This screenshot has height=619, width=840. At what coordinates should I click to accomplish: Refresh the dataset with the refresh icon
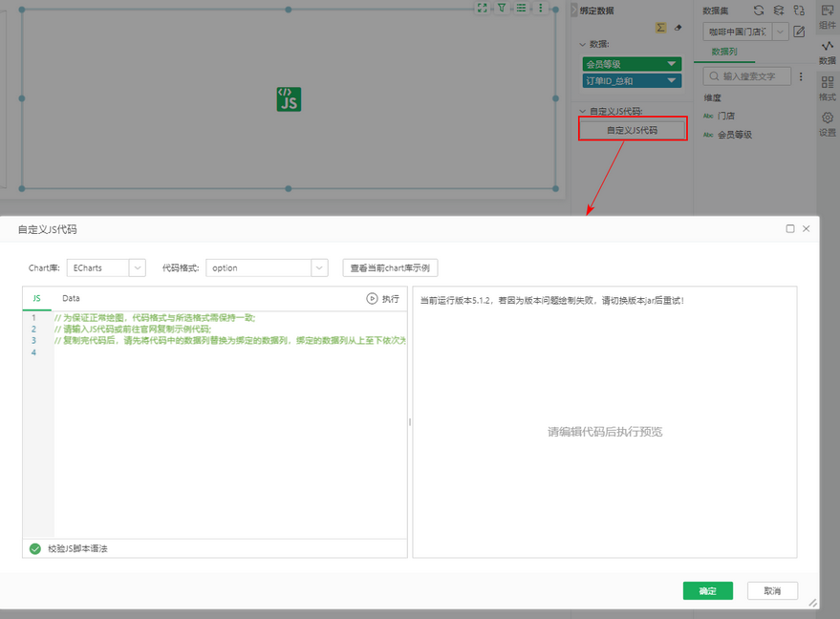759,10
